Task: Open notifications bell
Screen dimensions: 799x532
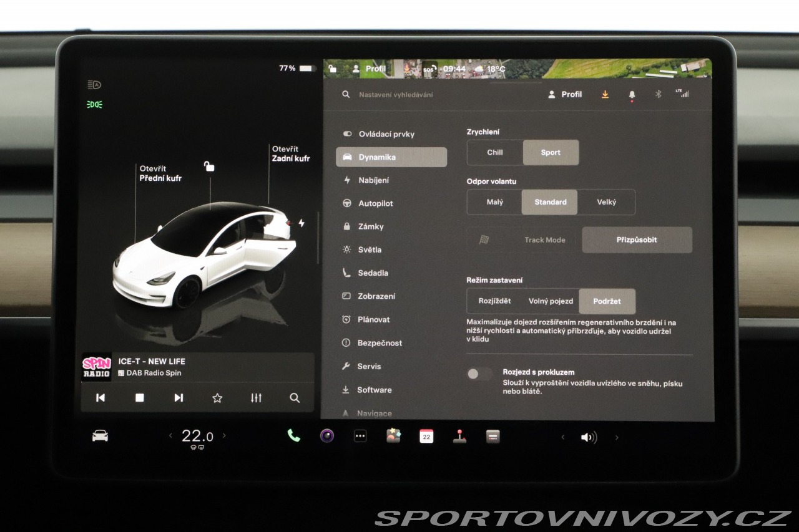Action: (x=632, y=95)
